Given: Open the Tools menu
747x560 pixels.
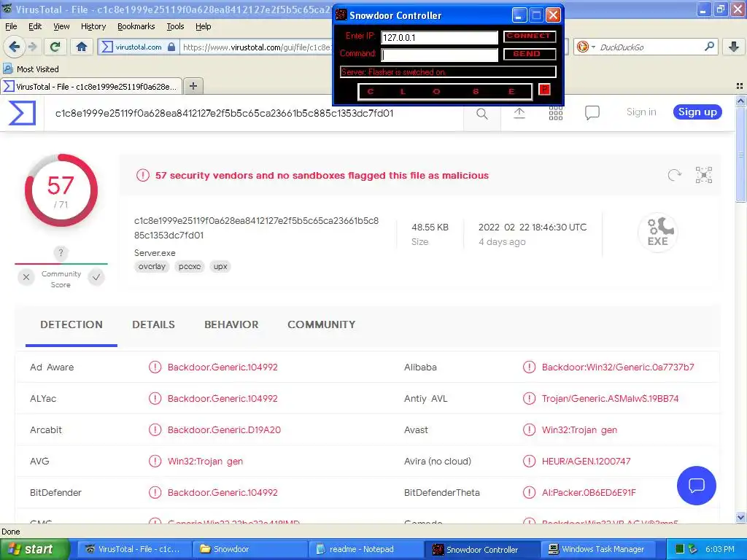Looking at the screenshot, I should click(x=175, y=26).
